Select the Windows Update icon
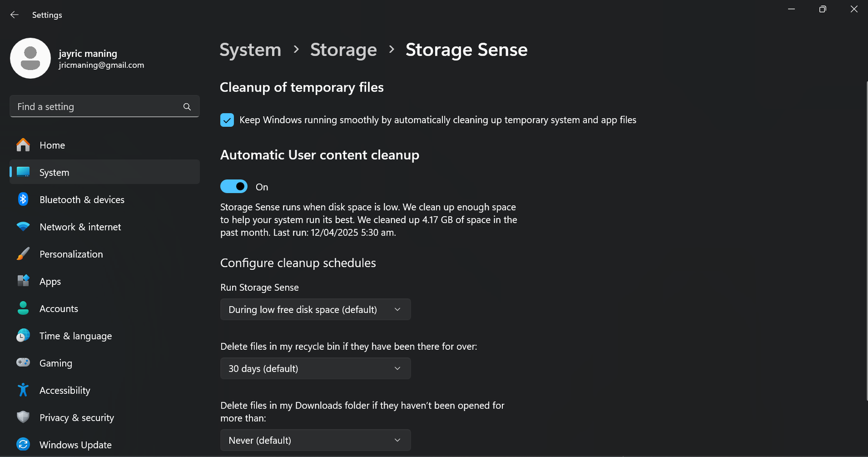Image resolution: width=868 pixels, height=457 pixels. coord(23,444)
